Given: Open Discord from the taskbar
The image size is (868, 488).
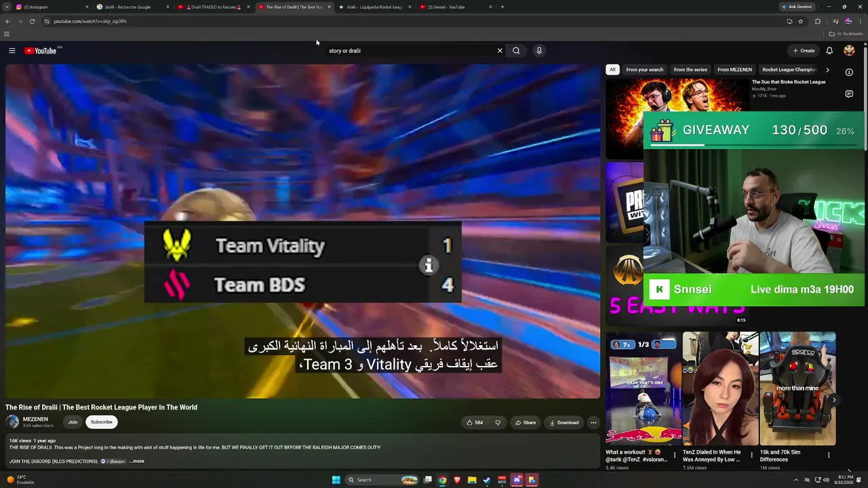Looking at the screenshot, I should 517,480.
